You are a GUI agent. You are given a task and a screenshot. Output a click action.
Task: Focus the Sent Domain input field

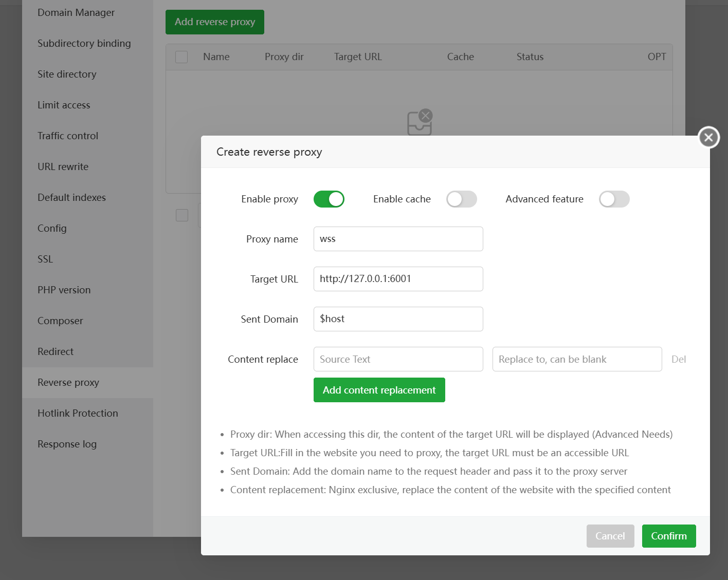click(x=398, y=319)
